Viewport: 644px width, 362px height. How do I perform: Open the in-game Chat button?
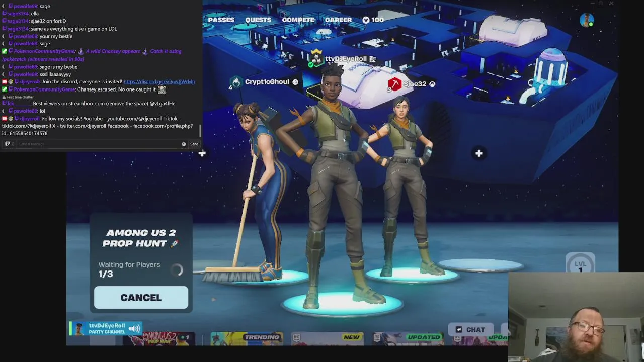tap(470, 330)
